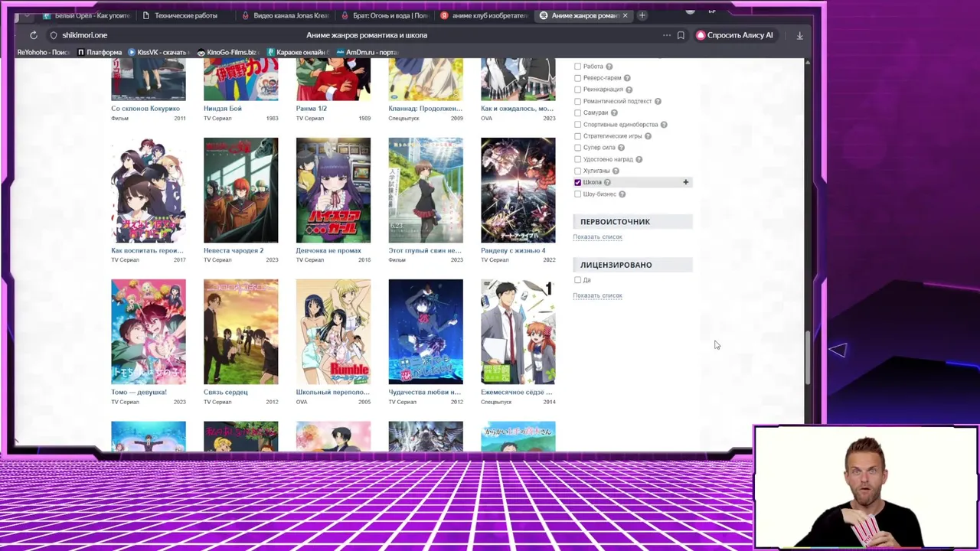Open KissVK bookmark

pyautogui.click(x=158, y=52)
